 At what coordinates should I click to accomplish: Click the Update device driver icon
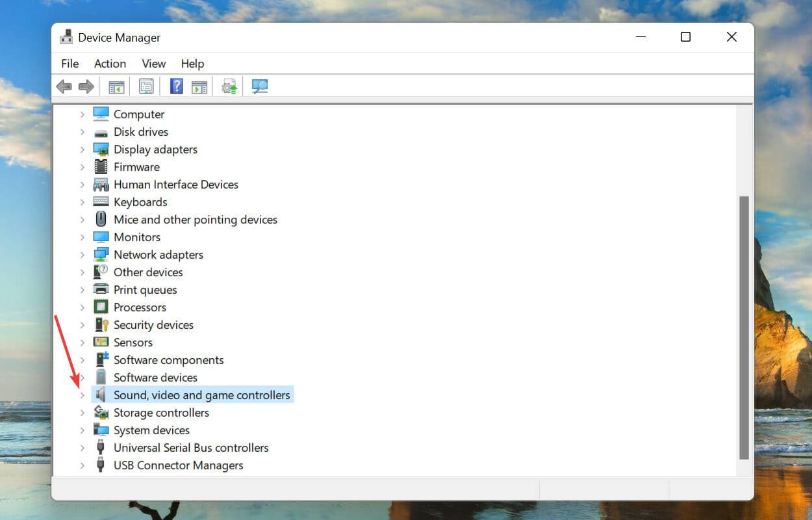point(229,86)
